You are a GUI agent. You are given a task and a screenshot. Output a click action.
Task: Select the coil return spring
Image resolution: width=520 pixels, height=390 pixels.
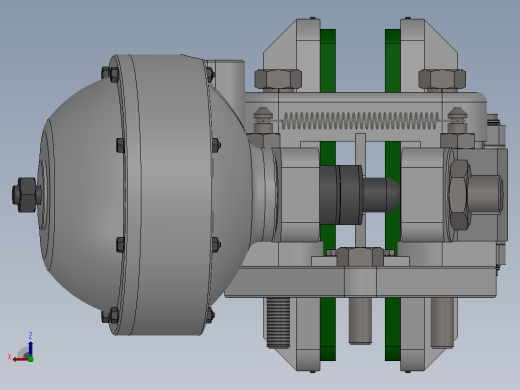tap(361, 120)
